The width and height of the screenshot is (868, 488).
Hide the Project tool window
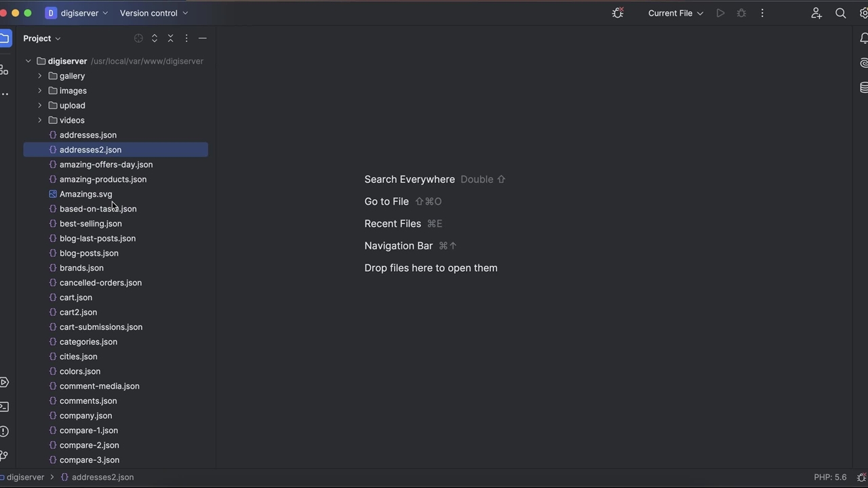(x=202, y=39)
